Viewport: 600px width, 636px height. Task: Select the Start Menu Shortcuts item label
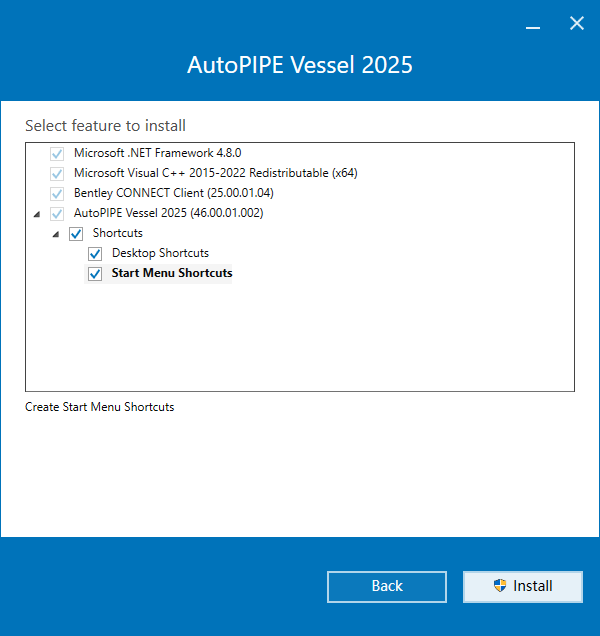[172, 273]
